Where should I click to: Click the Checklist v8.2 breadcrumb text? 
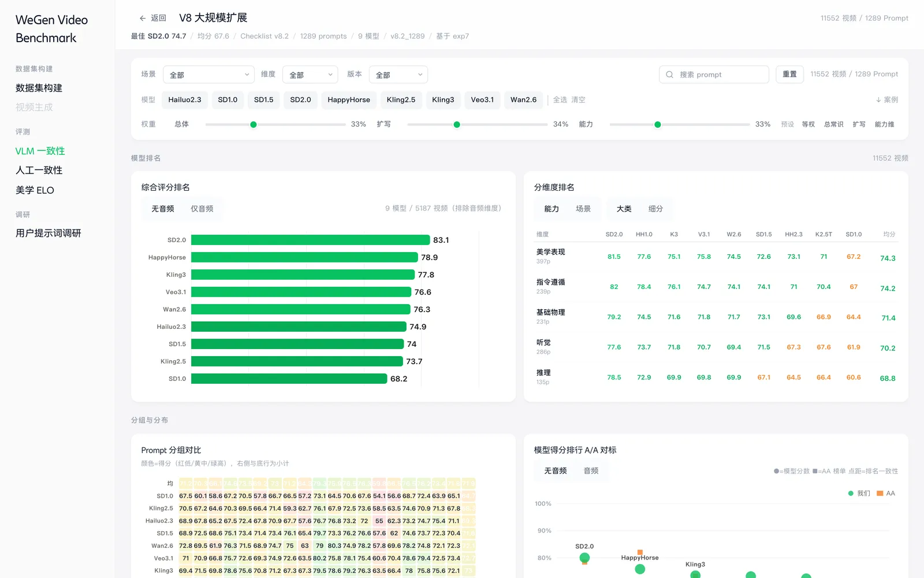[x=264, y=36]
